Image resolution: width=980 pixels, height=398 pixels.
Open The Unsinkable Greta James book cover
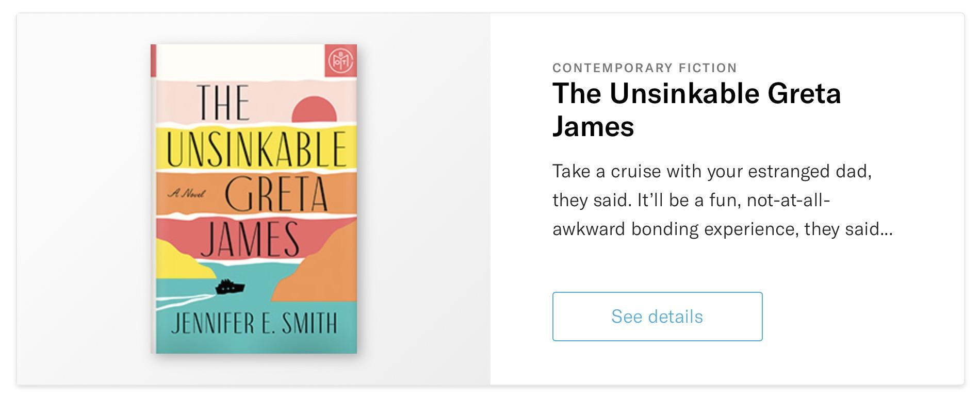[x=254, y=198]
